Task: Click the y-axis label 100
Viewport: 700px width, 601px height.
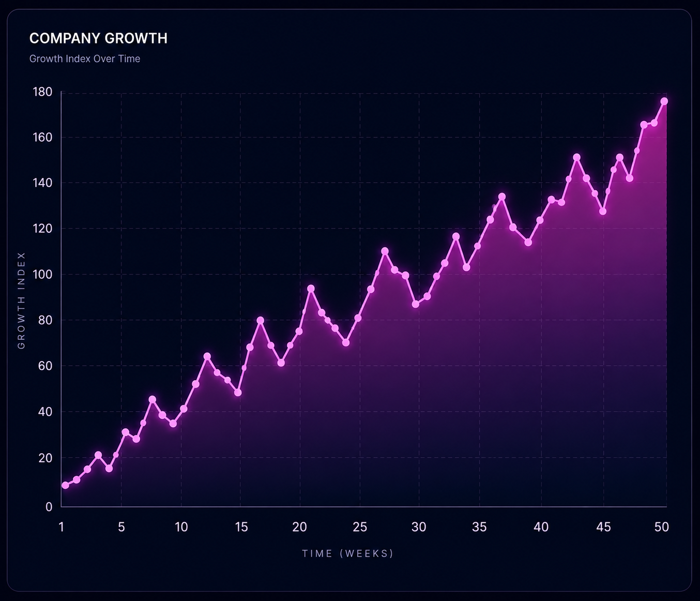Action: click(x=42, y=274)
